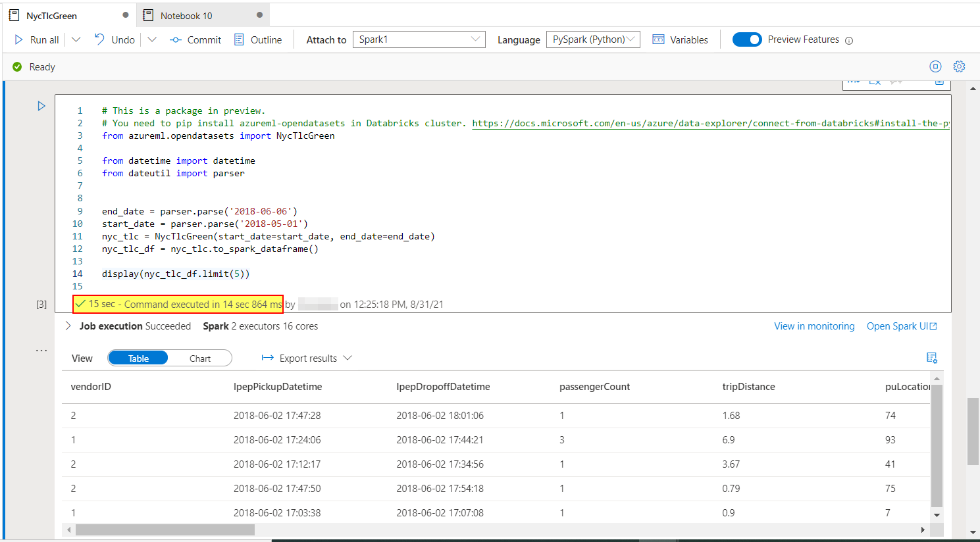Screen dimensions: 980x542
Task: Toggle the Preview Features switch
Action: (x=747, y=39)
